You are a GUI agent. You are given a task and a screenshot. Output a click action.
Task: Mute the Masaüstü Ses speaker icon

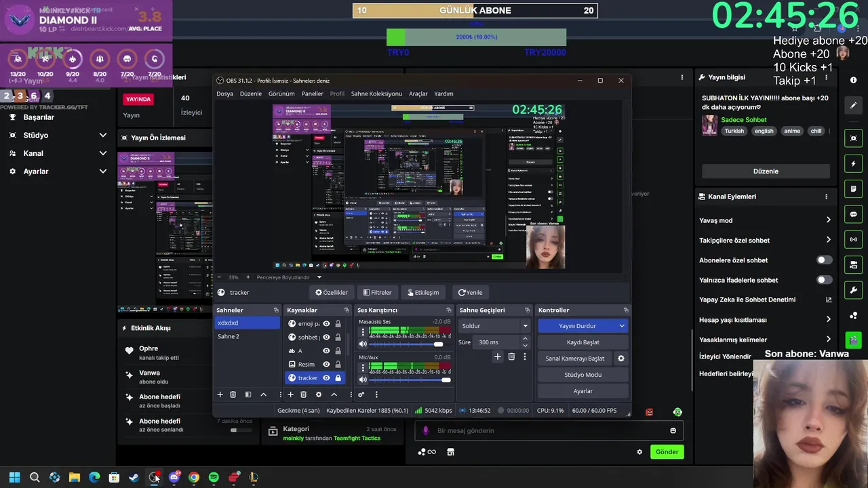tap(363, 344)
